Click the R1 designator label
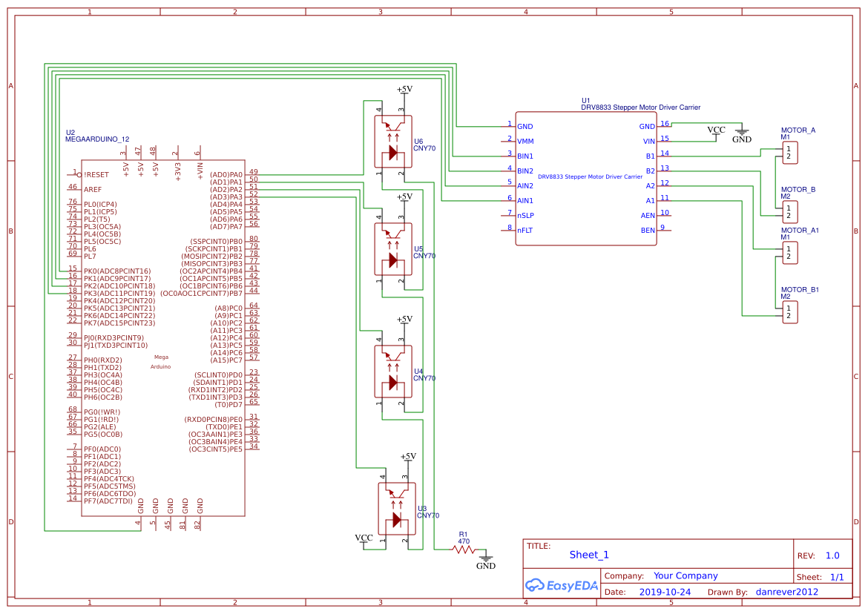This screenshot has width=868, height=614. [464, 535]
